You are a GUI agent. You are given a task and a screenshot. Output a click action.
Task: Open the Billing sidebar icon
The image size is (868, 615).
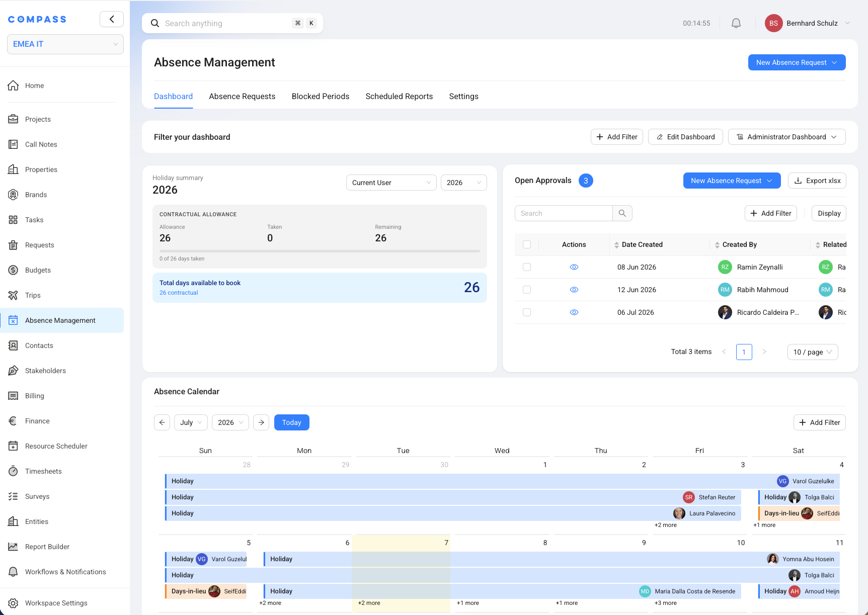point(14,396)
